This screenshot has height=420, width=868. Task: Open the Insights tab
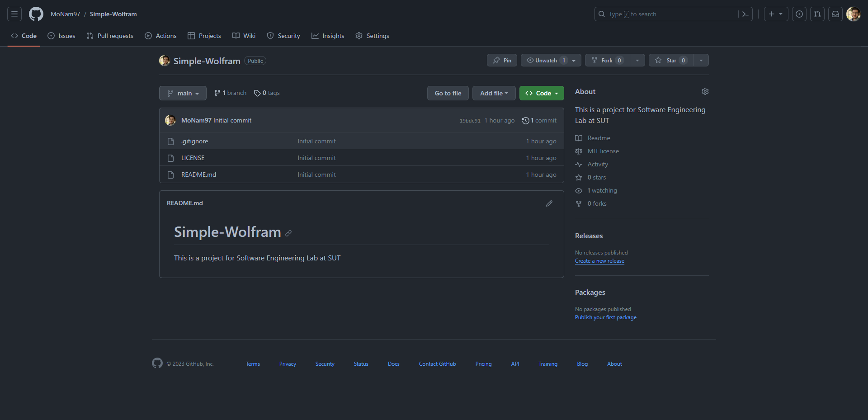pyautogui.click(x=328, y=36)
